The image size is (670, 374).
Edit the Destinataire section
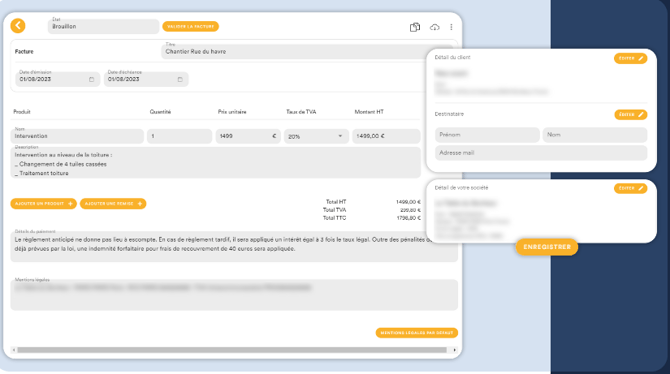pyautogui.click(x=631, y=115)
